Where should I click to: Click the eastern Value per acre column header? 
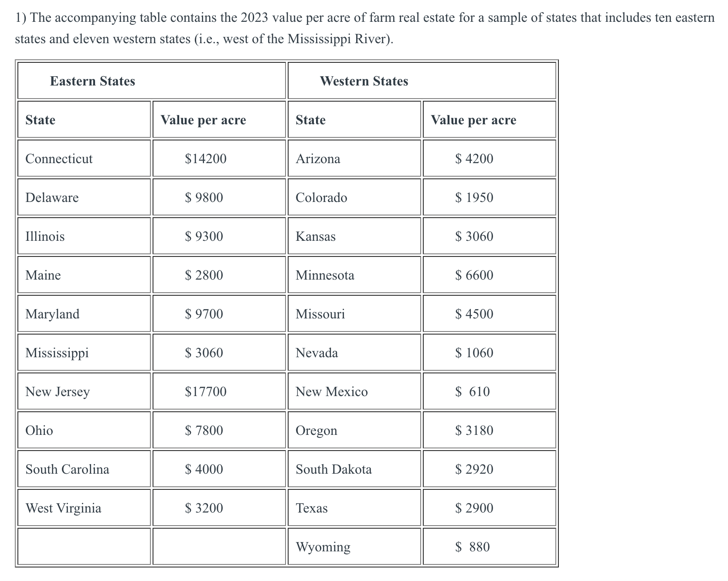219,120
